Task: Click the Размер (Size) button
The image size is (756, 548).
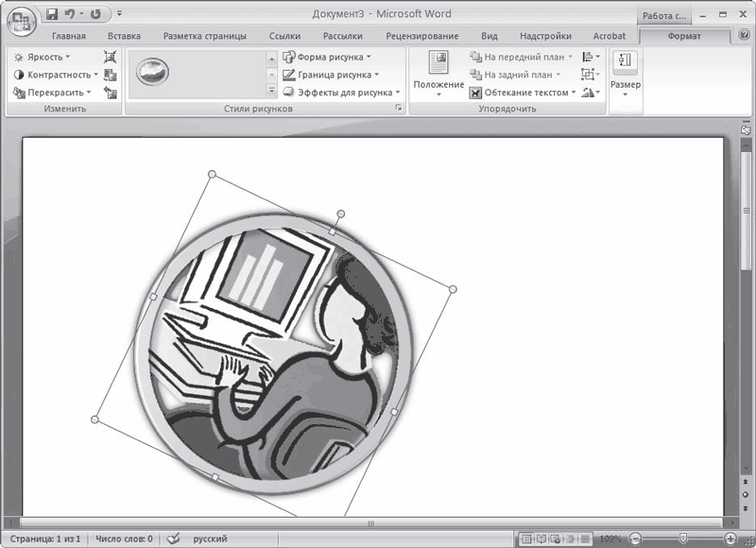Action: [625, 74]
